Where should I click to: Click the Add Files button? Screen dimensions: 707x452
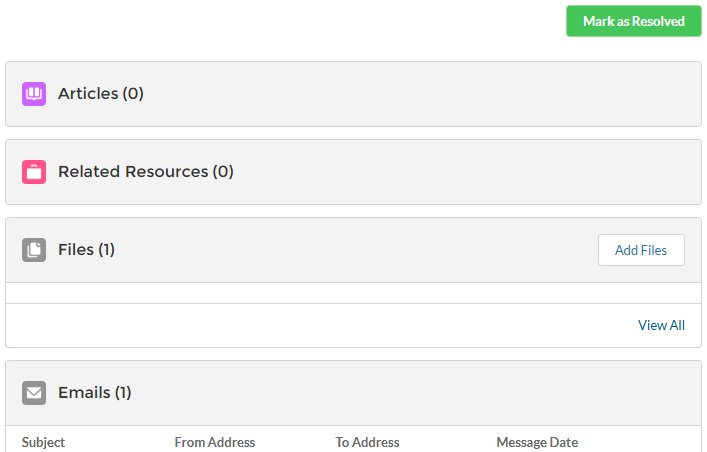[641, 250]
